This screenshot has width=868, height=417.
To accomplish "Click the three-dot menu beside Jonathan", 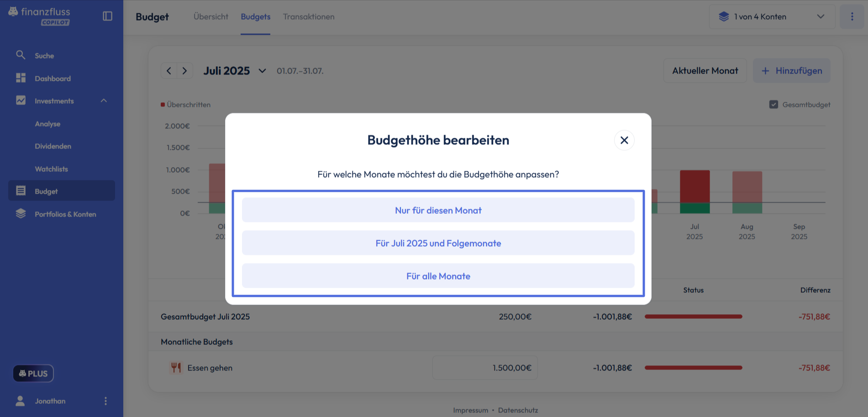I will pos(105,401).
